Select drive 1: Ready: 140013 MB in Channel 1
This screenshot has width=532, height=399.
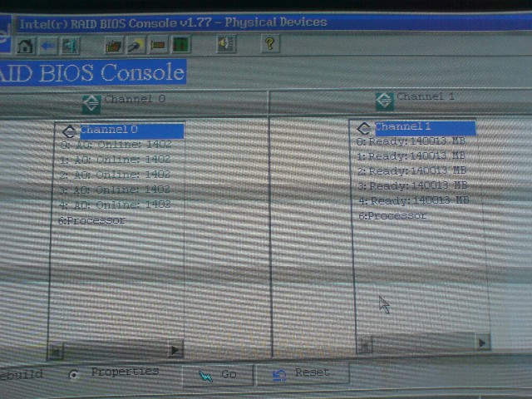coord(411,156)
